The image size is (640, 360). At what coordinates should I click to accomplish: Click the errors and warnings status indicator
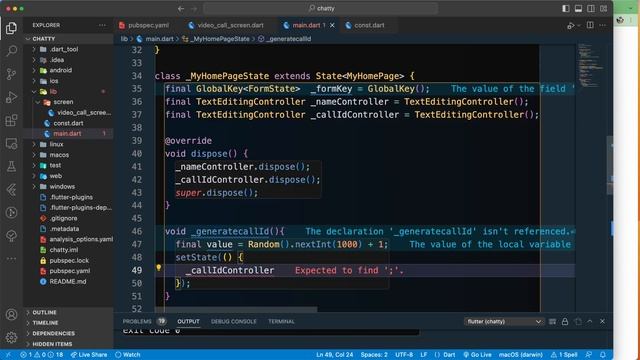point(42,355)
